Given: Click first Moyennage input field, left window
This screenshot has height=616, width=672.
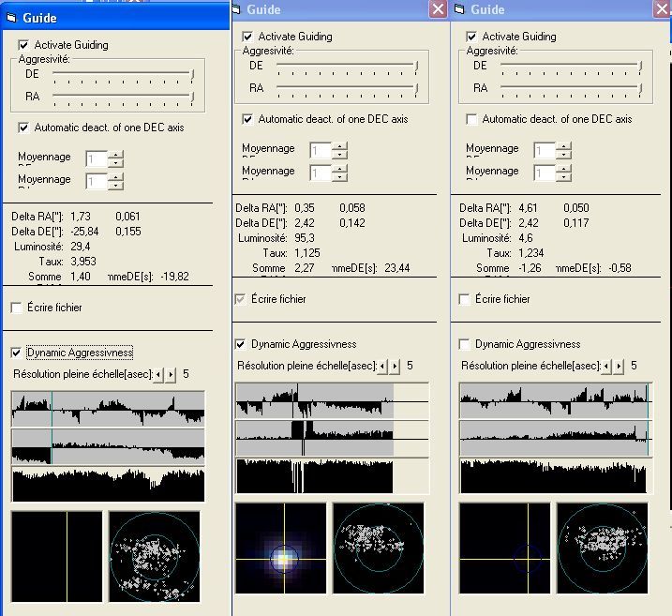Looking at the screenshot, I should 97,159.
